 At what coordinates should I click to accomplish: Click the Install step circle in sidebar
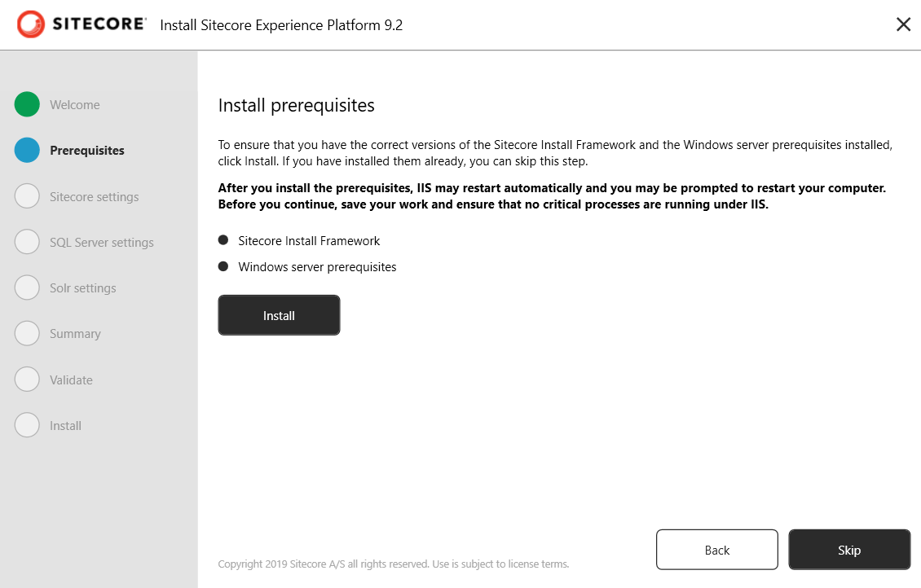pyautogui.click(x=27, y=425)
